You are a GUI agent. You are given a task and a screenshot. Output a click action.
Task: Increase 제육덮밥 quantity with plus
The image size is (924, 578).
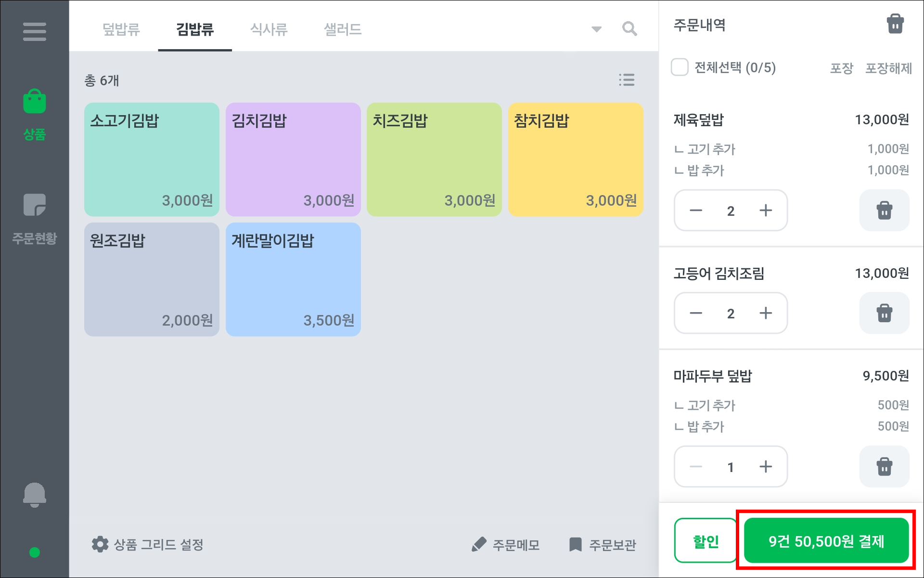tap(765, 210)
